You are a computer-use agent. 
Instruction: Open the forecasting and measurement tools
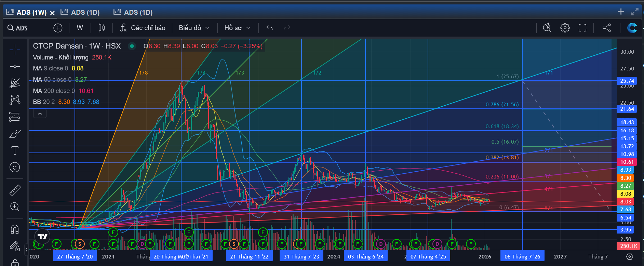pyautogui.click(x=15, y=117)
